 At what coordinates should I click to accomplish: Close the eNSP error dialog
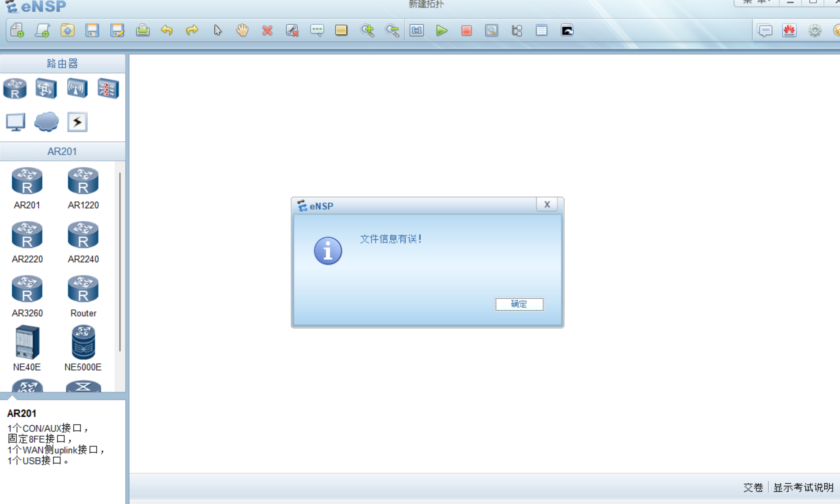click(x=547, y=204)
